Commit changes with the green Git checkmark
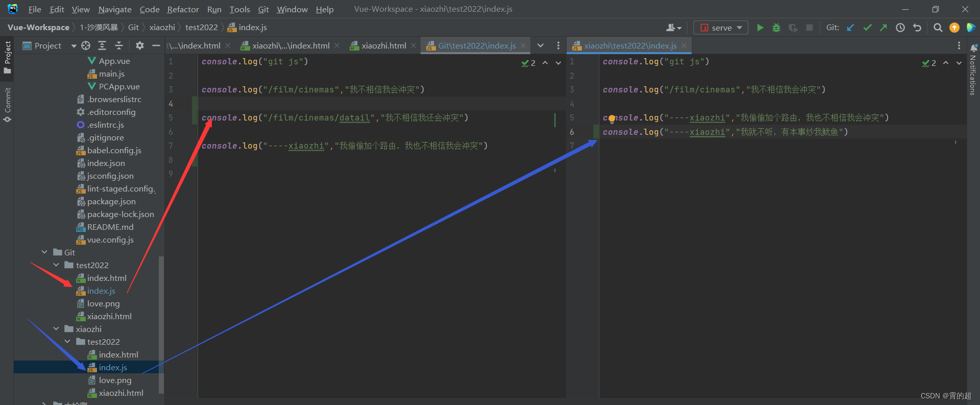 pos(867,28)
